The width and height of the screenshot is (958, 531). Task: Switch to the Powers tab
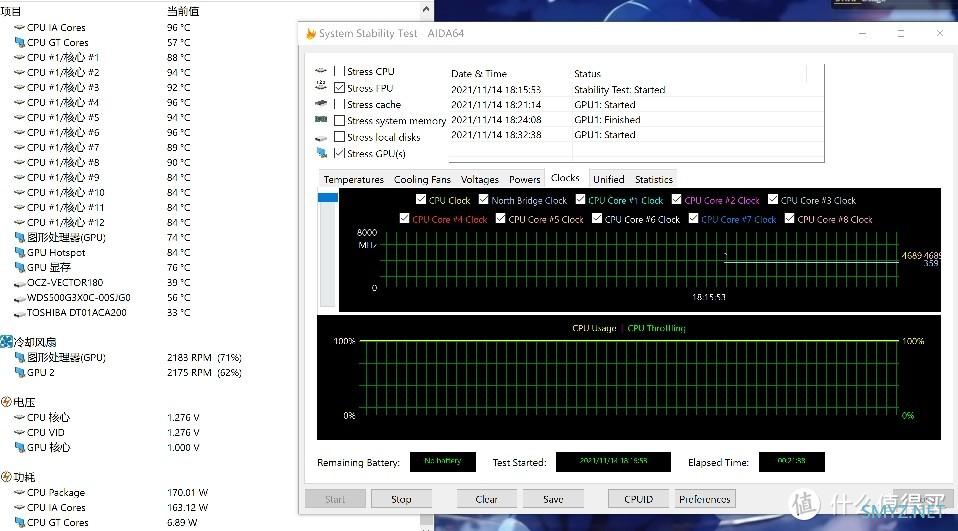click(524, 179)
